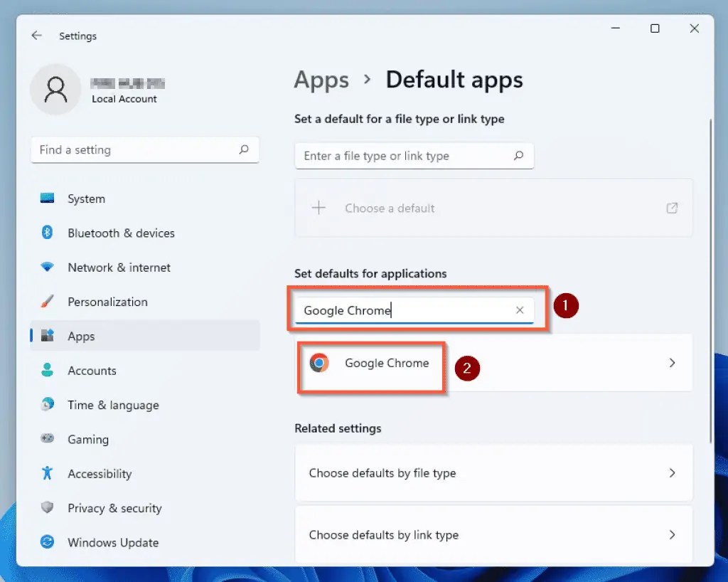Select Privacy & security in the sidebar

click(x=145, y=508)
